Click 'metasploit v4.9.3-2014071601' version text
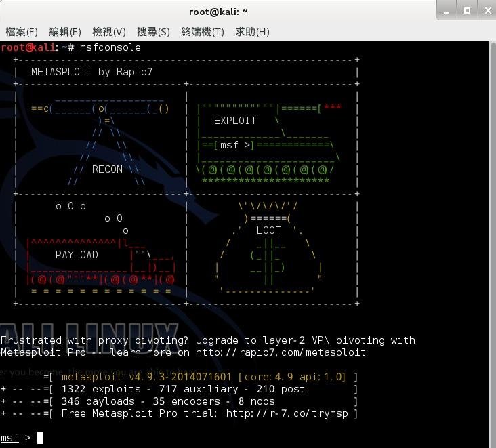This screenshot has height=448, width=496. point(146,377)
